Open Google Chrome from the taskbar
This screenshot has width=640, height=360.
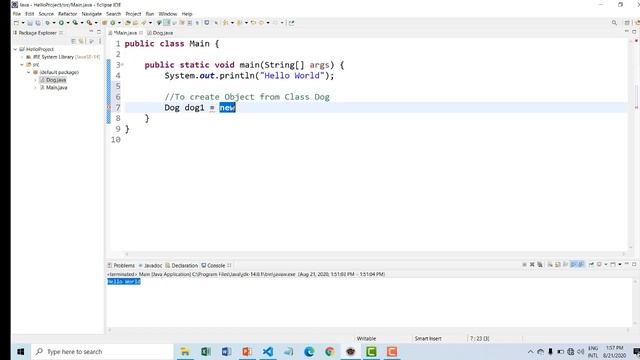click(x=330, y=351)
